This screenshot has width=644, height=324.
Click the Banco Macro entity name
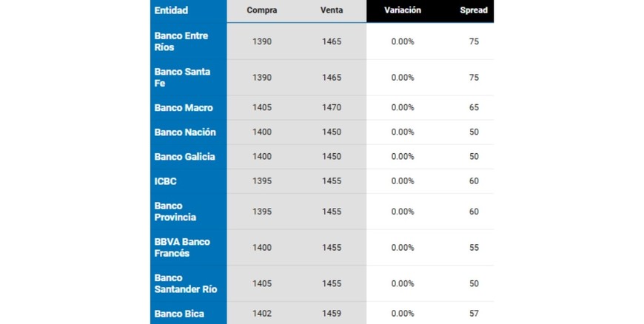(x=184, y=107)
